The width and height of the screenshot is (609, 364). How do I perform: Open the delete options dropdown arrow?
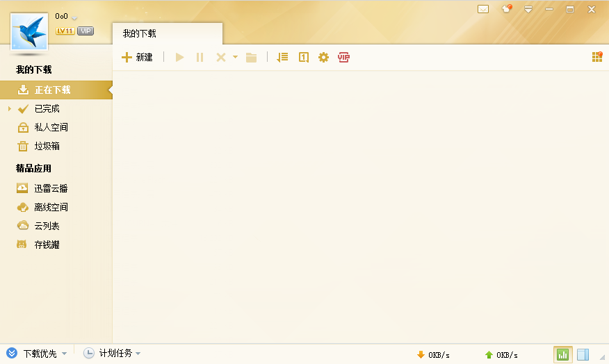click(235, 57)
